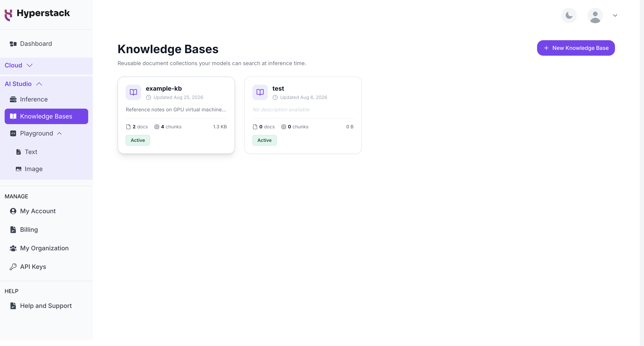Viewport: 644px width, 346px height.
Task: Click the docs file icon on test card
Action: click(x=255, y=127)
